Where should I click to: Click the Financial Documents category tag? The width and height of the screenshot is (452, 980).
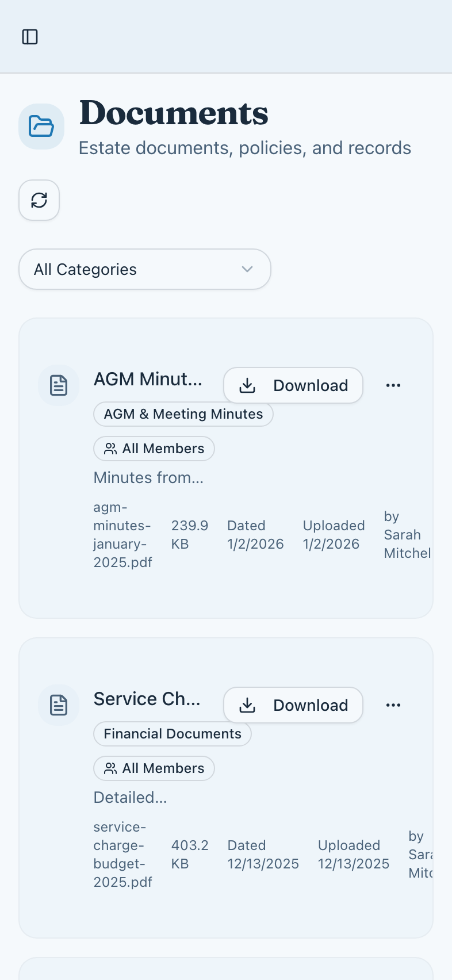coord(172,734)
